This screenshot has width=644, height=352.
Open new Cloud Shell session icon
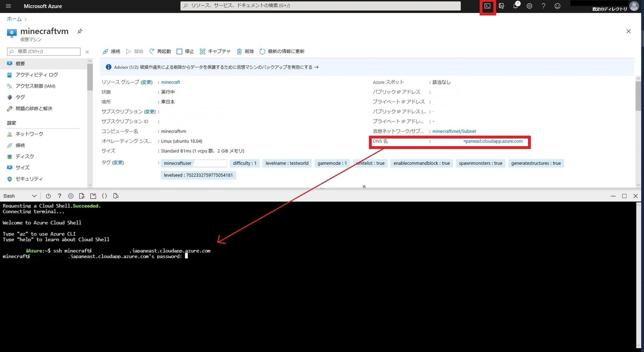[x=93, y=196]
